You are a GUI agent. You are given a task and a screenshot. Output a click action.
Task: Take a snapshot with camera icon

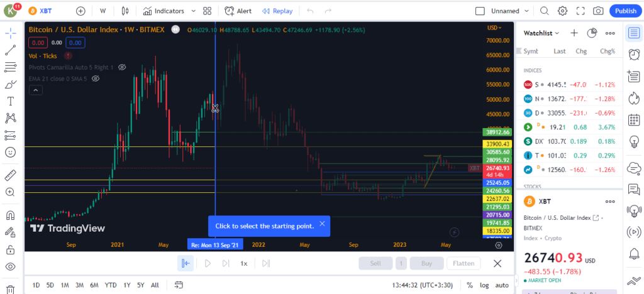click(598, 11)
